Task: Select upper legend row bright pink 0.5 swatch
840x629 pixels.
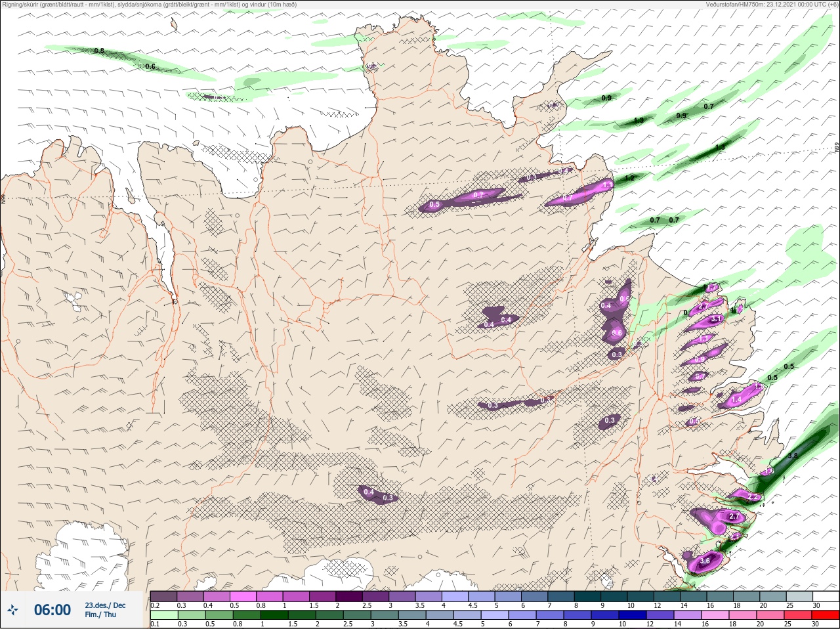Action: click(x=243, y=596)
